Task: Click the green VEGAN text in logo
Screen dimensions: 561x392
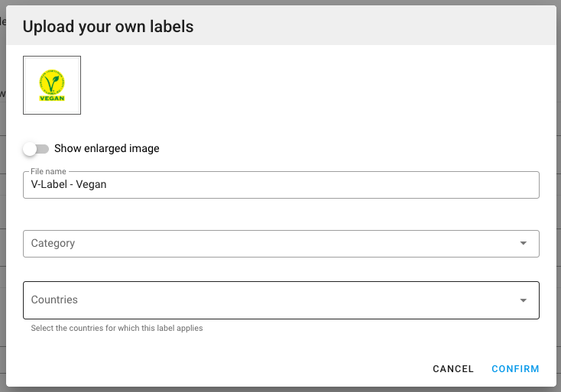Action: [52, 99]
